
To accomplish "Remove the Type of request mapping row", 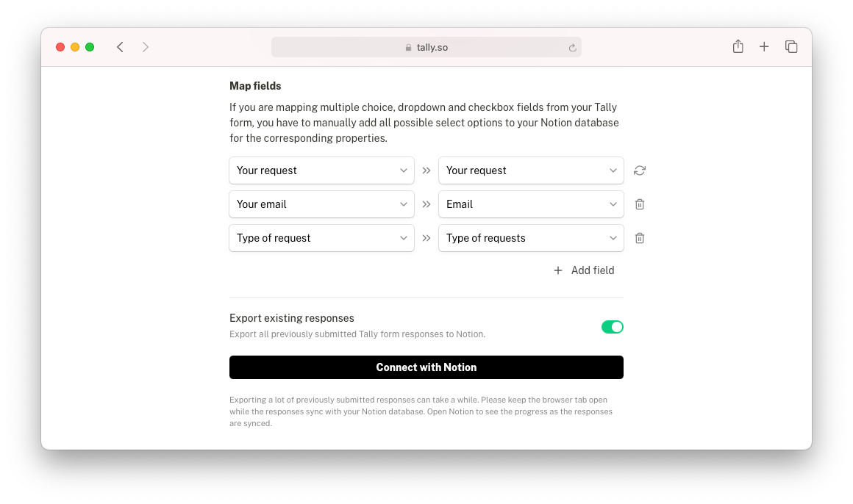I will 639,238.
